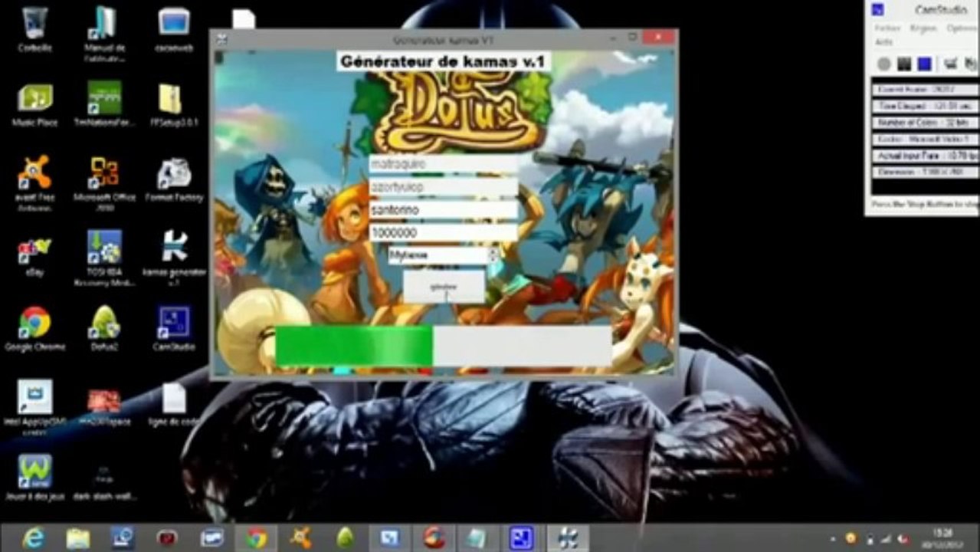
Task: Switch to Google Chrome in the taskbar
Action: [x=257, y=538]
